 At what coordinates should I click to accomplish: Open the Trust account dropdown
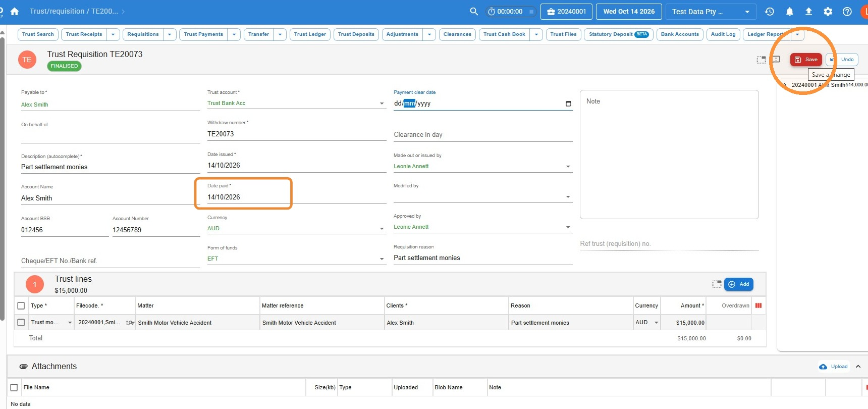point(297,104)
